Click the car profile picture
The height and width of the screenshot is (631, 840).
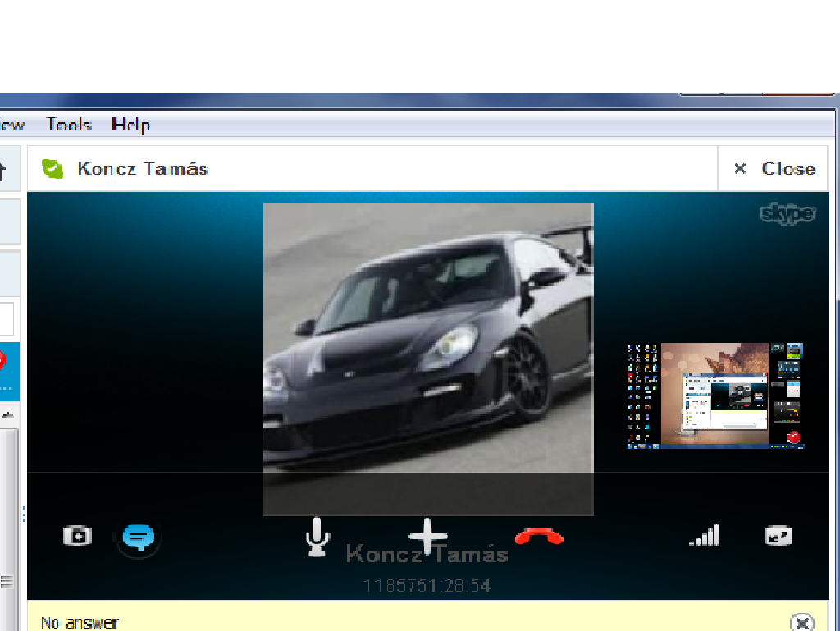(427, 345)
